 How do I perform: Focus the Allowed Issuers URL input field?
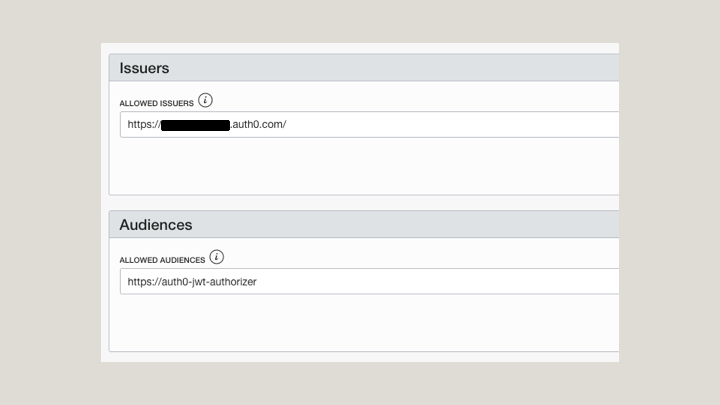point(369,124)
